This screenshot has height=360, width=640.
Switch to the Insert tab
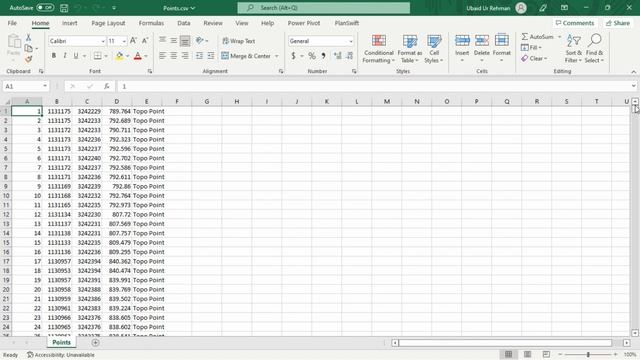[70, 23]
